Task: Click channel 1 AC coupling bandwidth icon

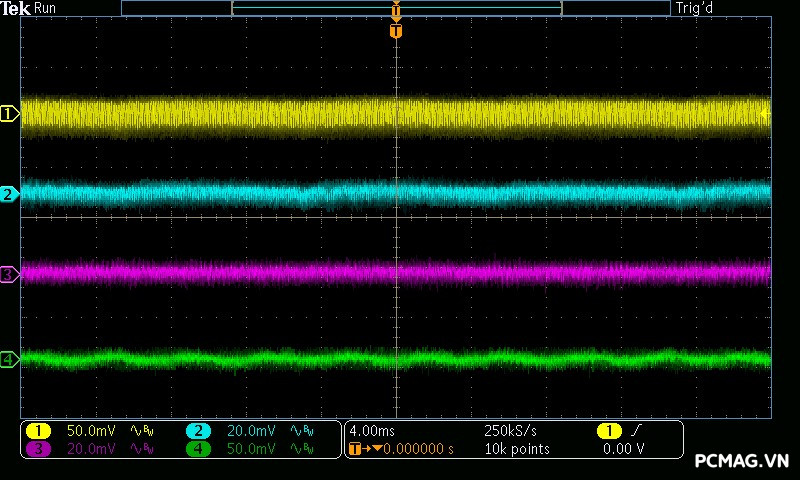Action: click(141, 431)
